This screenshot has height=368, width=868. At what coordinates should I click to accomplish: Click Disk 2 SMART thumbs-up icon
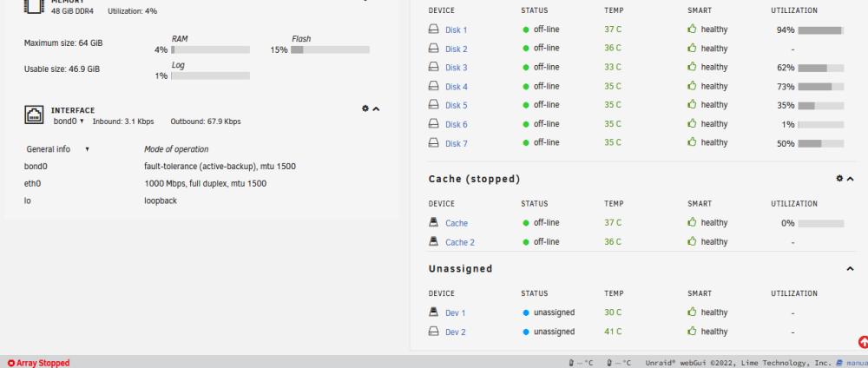click(692, 48)
